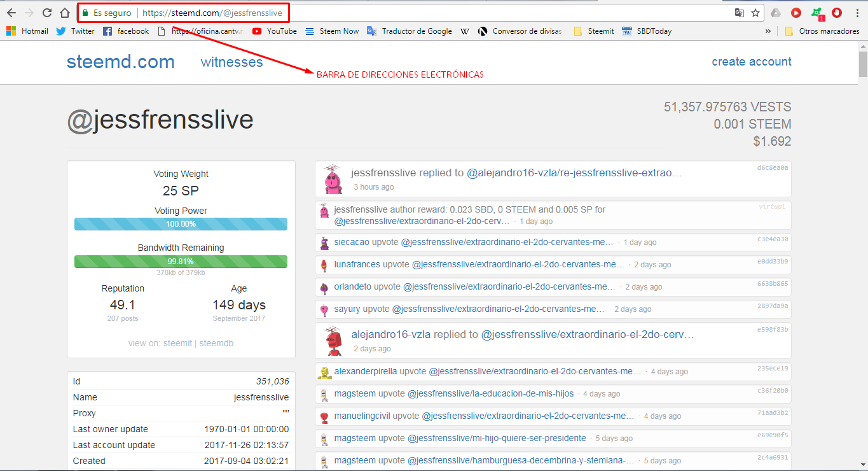Click the transaction hash 235ece19

773,368
